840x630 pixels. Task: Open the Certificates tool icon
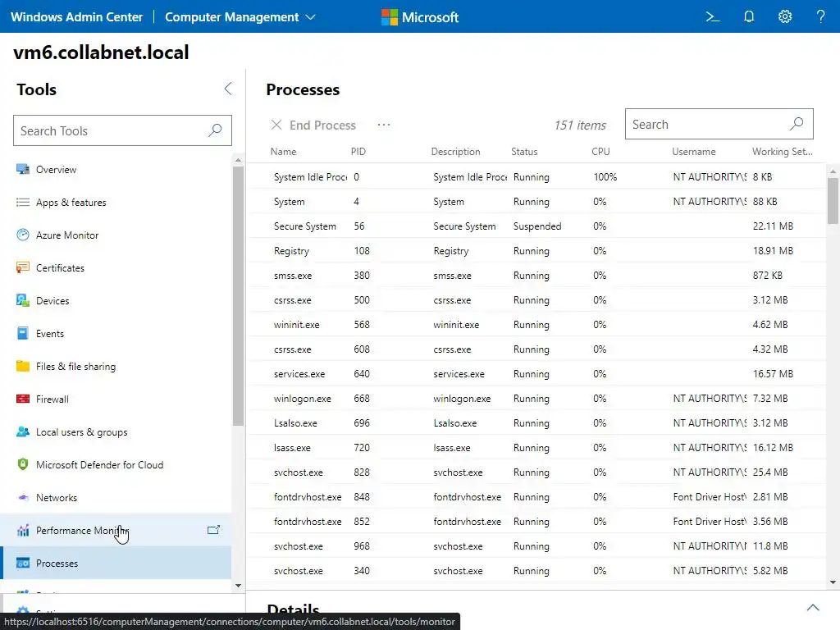23,268
